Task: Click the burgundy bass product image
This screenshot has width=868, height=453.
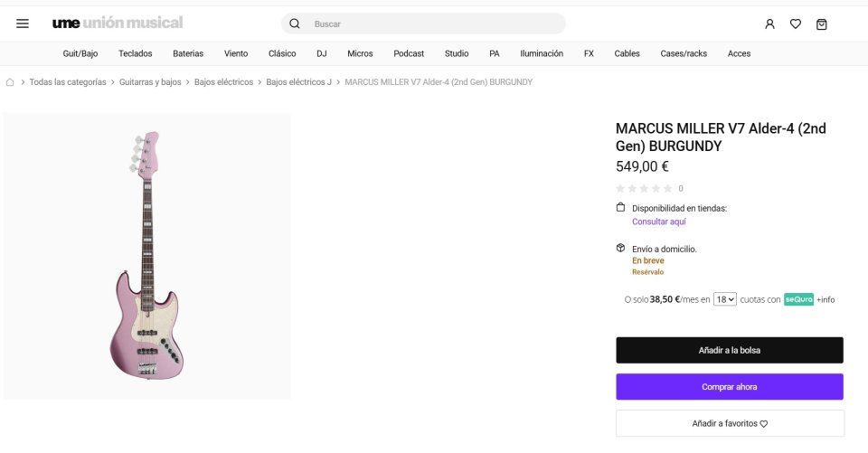Action: coord(147,256)
